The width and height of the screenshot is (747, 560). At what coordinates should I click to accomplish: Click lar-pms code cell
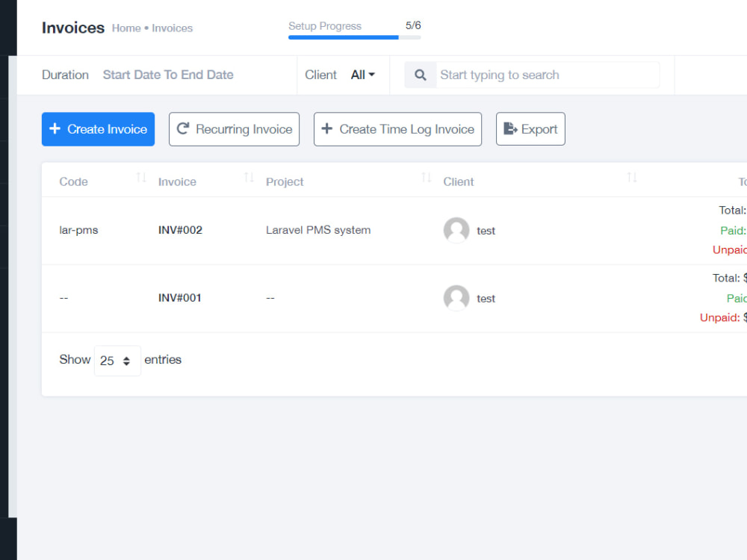[78, 230]
